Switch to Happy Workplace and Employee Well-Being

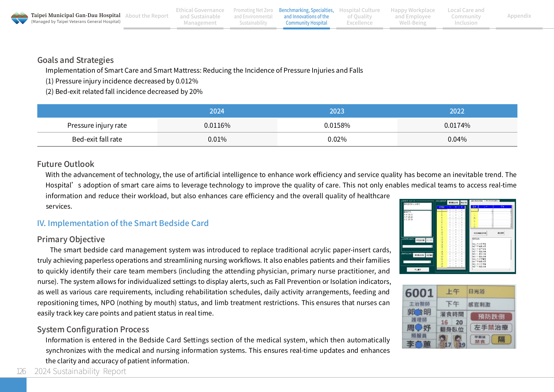click(x=413, y=16)
